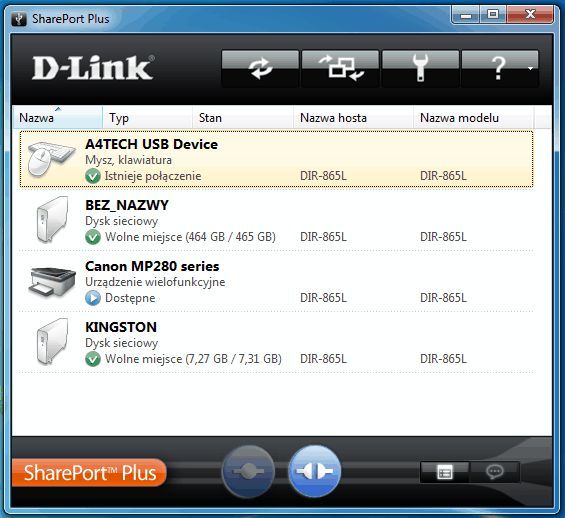Expand the help button dropdown arrow

[x=530, y=68]
